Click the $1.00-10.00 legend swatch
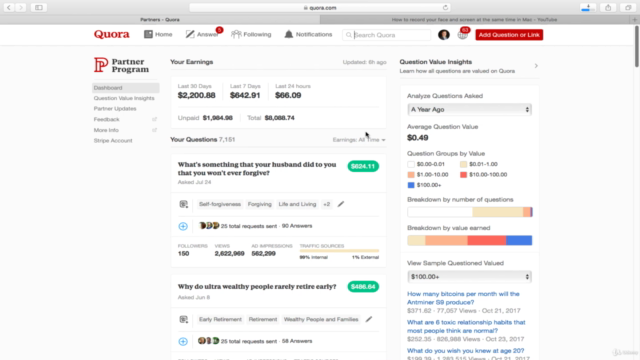This screenshot has width=640, height=360. pos(411,175)
